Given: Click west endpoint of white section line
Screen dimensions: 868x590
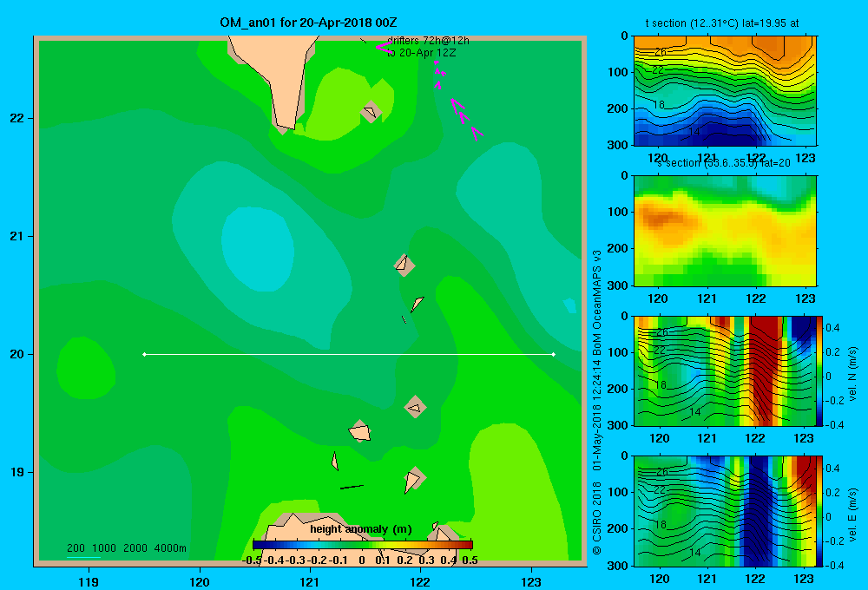Looking at the screenshot, I should point(144,354).
